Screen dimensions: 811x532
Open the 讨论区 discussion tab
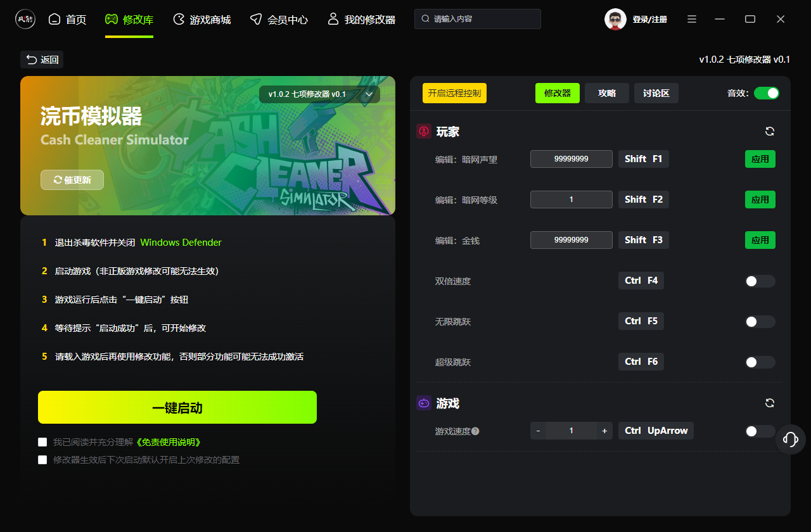pyautogui.click(x=656, y=93)
